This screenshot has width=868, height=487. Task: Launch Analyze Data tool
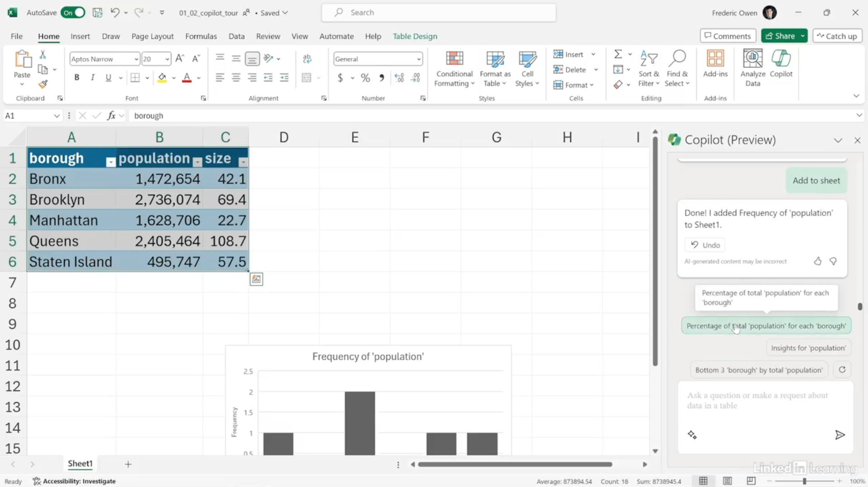tap(752, 68)
